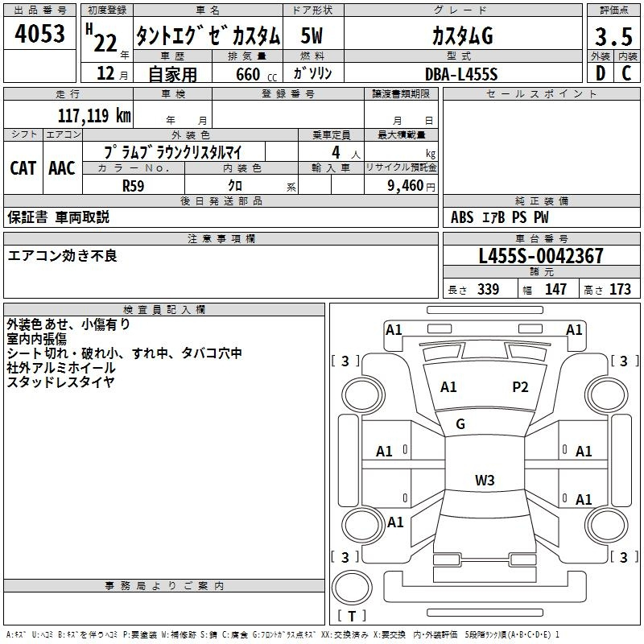This screenshot has height=644, width=644.
Task: Click inspector note 外装色あせ、小傷有り
Action: (x=68, y=324)
